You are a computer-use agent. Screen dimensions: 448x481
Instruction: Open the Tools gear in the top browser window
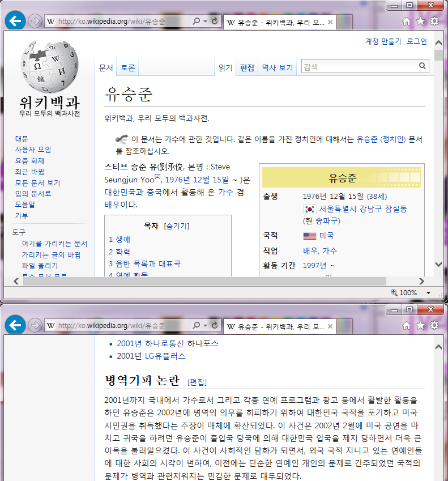pyautogui.click(x=434, y=21)
